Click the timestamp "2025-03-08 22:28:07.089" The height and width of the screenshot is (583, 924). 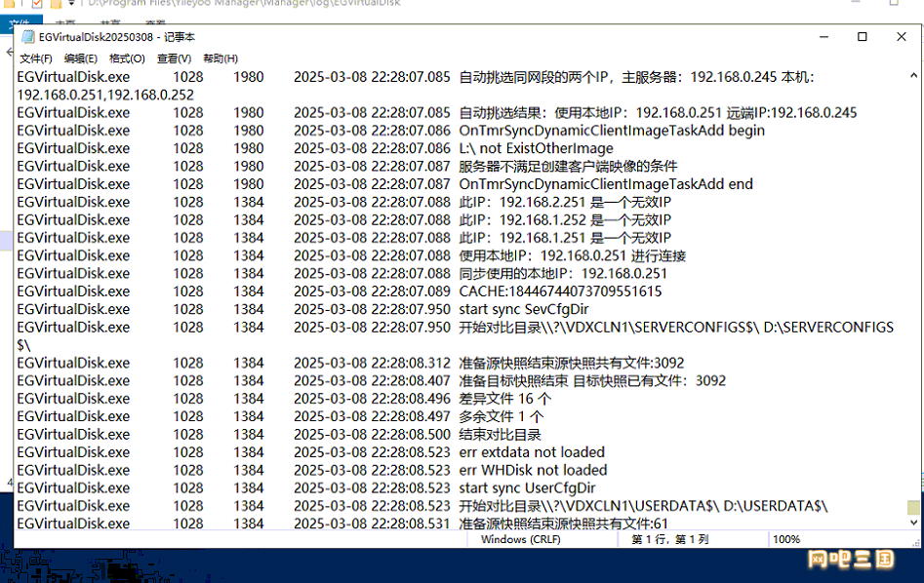(372, 291)
